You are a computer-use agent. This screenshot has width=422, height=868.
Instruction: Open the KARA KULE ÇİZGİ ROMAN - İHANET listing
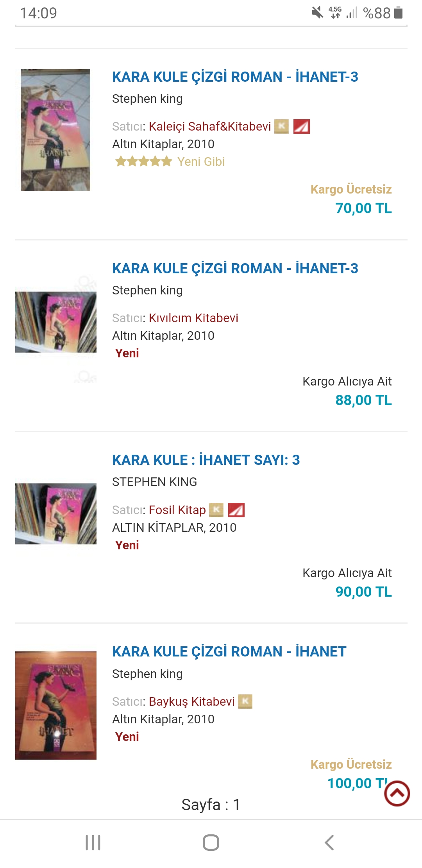229,652
